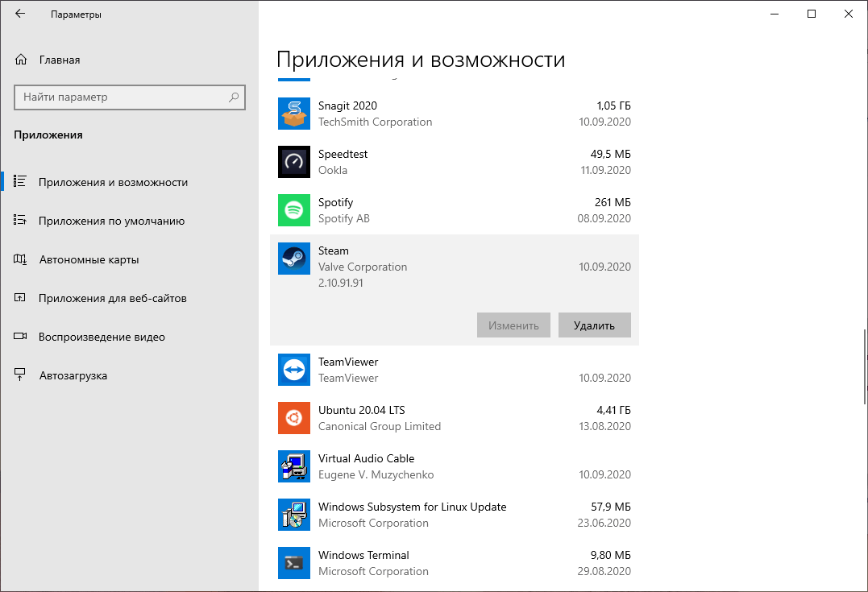Viewport: 868px width, 592px height.
Task: Click the TeamViewer app icon
Action: click(294, 370)
